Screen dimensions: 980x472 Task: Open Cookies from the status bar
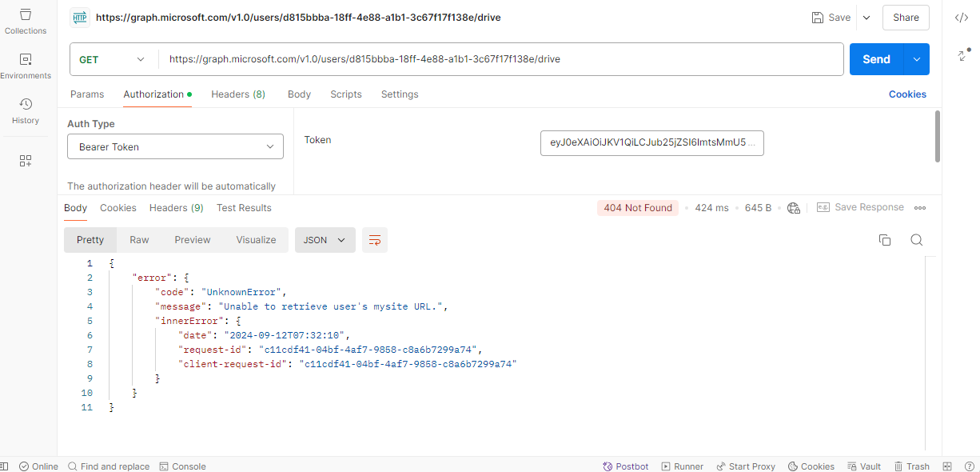pos(811,466)
